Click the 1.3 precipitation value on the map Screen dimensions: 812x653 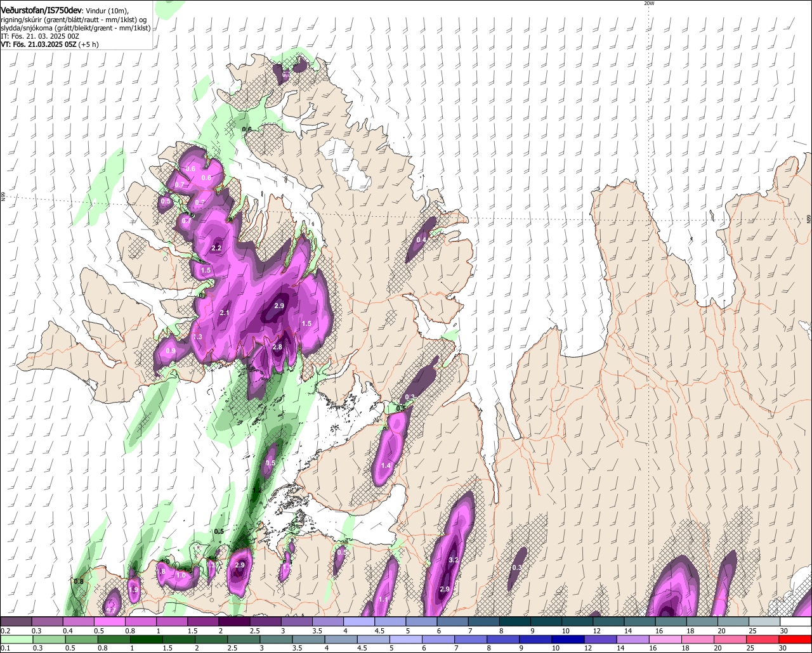click(x=197, y=337)
